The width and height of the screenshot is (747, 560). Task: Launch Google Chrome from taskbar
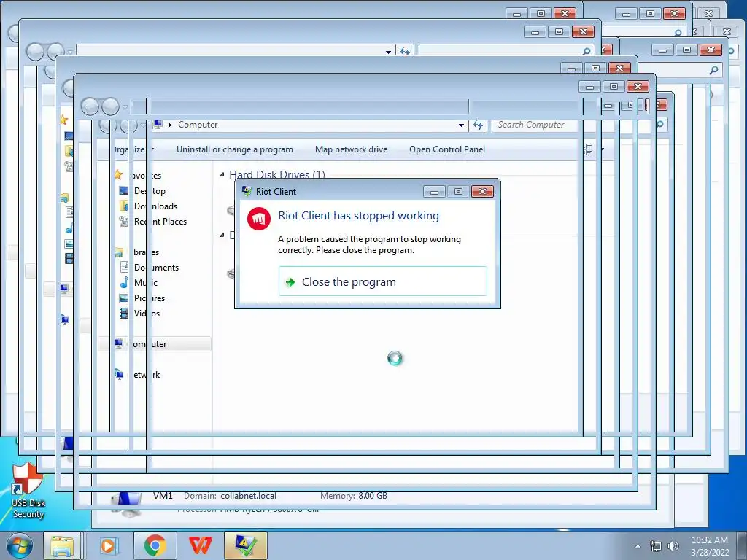click(x=155, y=546)
